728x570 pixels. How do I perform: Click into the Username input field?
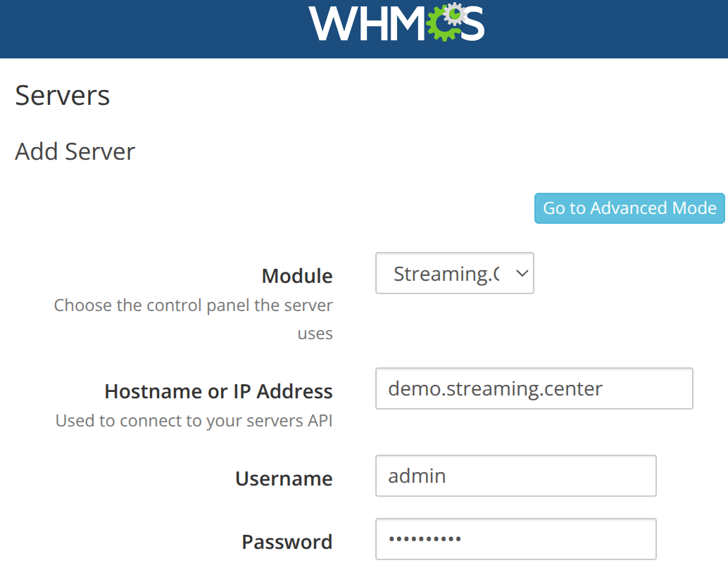click(x=515, y=476)
